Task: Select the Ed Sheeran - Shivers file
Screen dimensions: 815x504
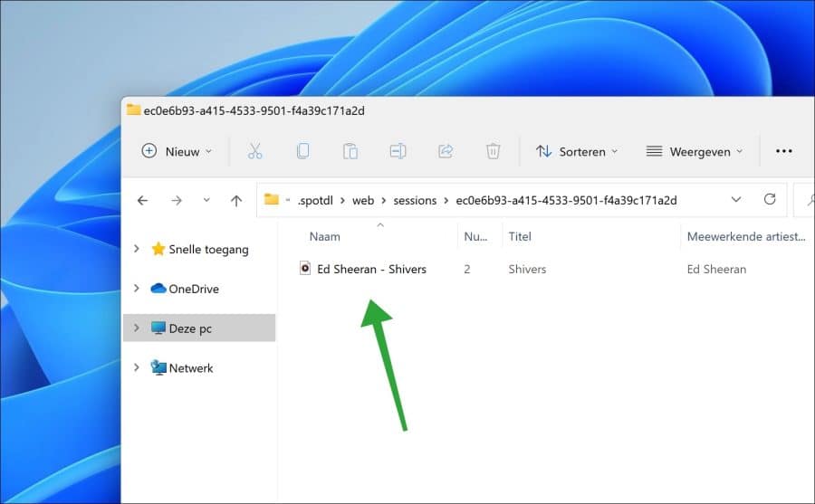Action: [371, 269]
